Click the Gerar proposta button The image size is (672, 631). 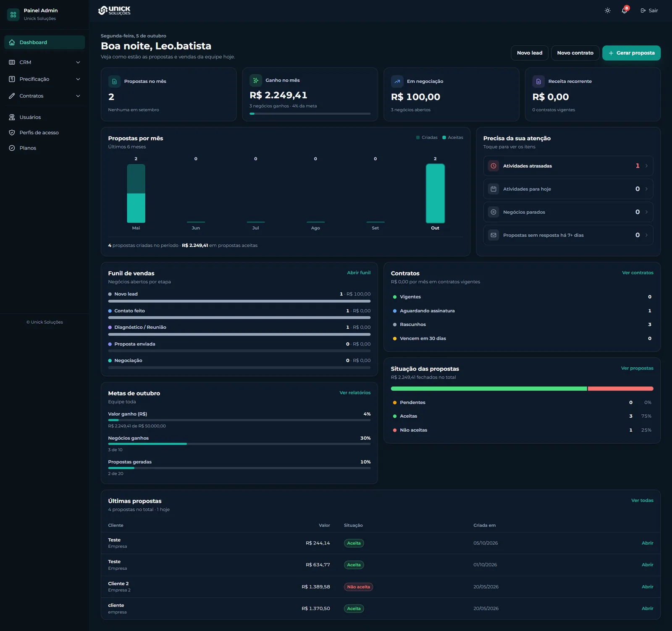pos(631,53)
